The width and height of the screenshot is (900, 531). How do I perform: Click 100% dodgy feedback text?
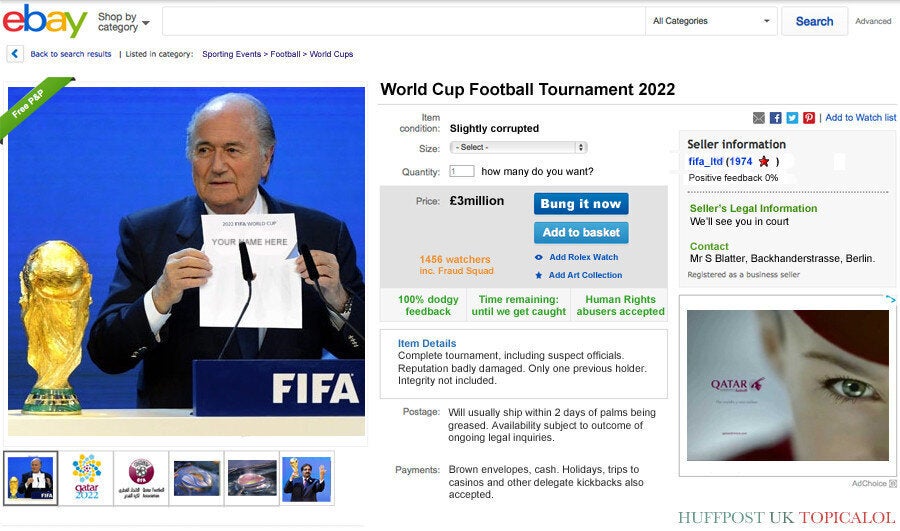(x=428, y=305)
